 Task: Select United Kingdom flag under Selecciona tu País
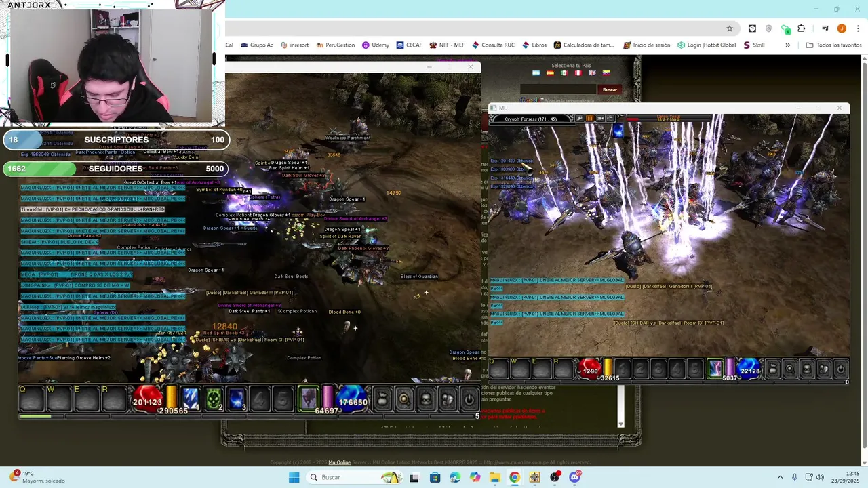tap(592, 73)
